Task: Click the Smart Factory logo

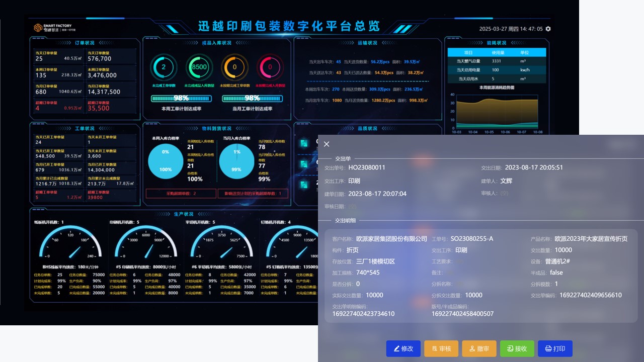Action: (53, 28)
